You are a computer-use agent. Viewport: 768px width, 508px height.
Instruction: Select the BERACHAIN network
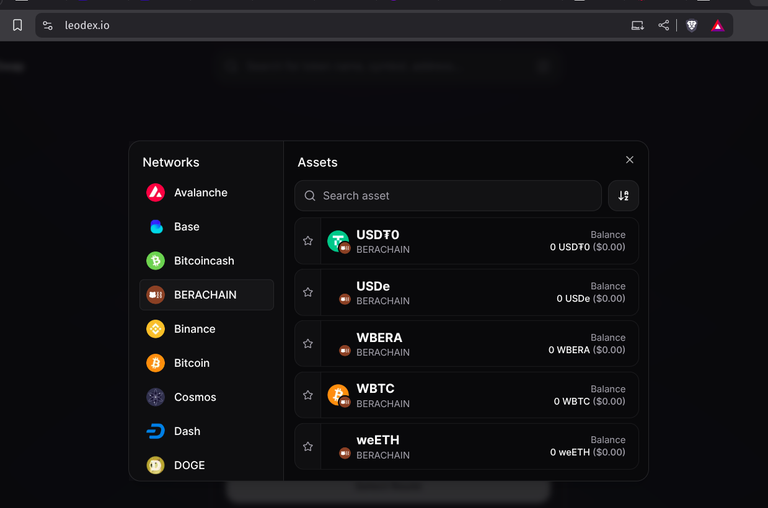click(206, 295)
